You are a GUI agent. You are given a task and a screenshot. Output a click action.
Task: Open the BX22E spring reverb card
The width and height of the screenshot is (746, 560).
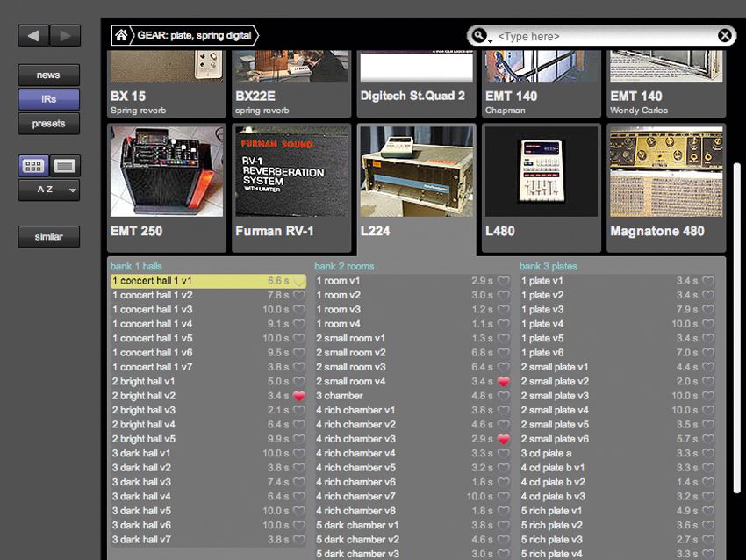(x=291, y=84)
